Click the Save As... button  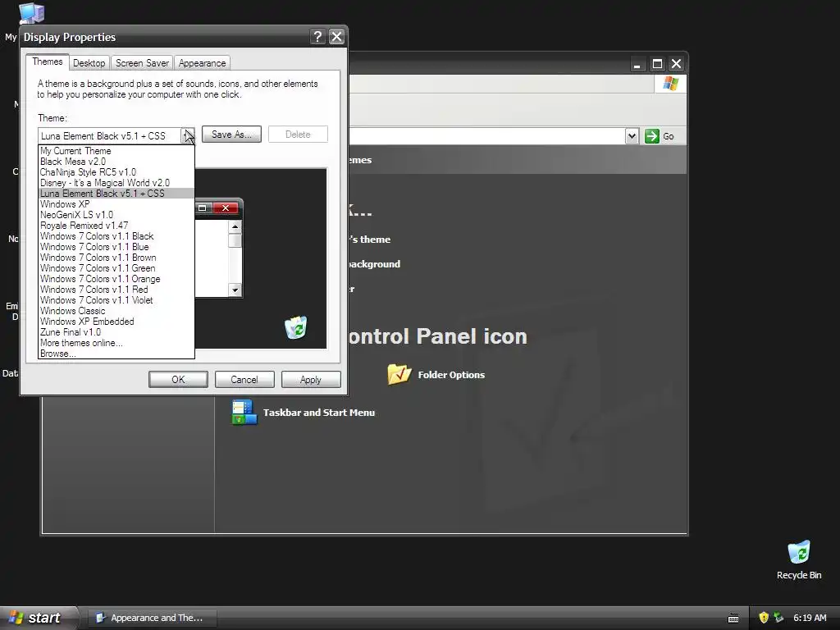click(231, 135)
